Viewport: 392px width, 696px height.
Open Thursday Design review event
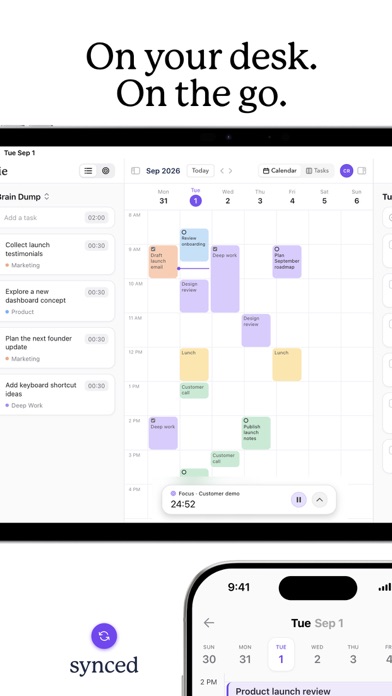[x=256, y=330]
